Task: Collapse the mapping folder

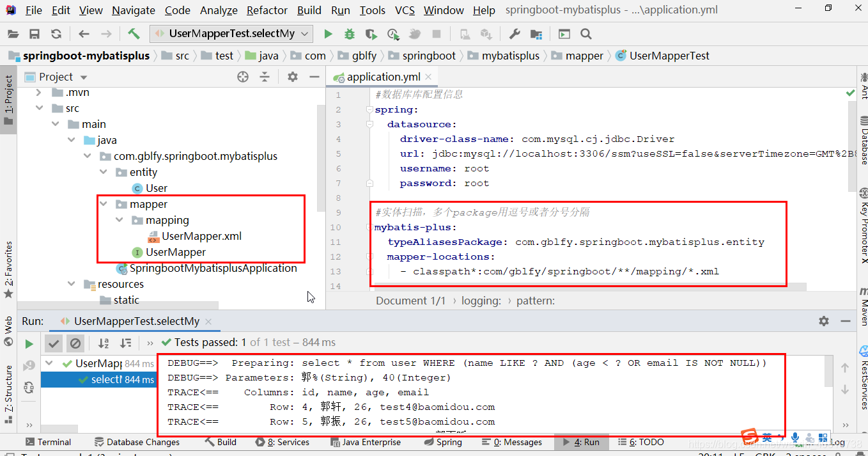Action: [120, 221]
